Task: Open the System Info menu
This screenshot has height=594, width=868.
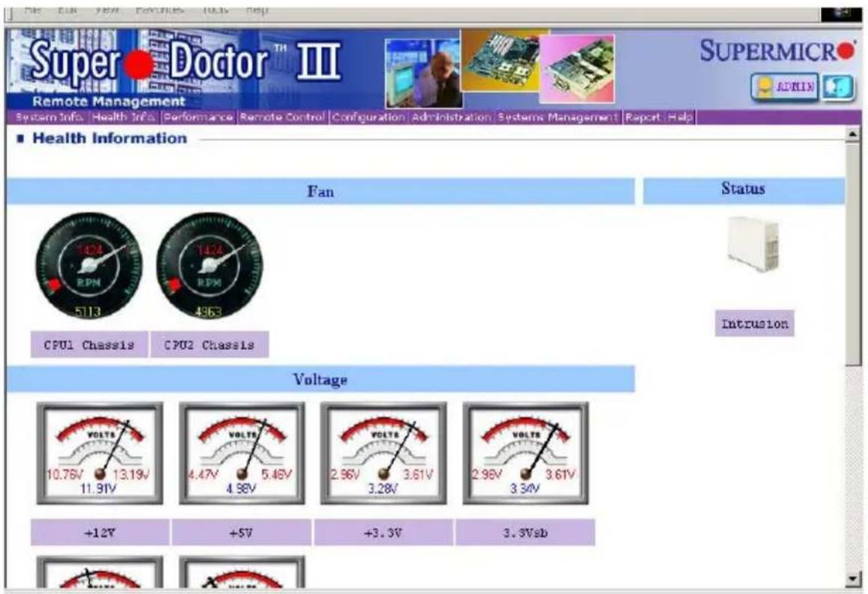Action: tap(49, 118)
